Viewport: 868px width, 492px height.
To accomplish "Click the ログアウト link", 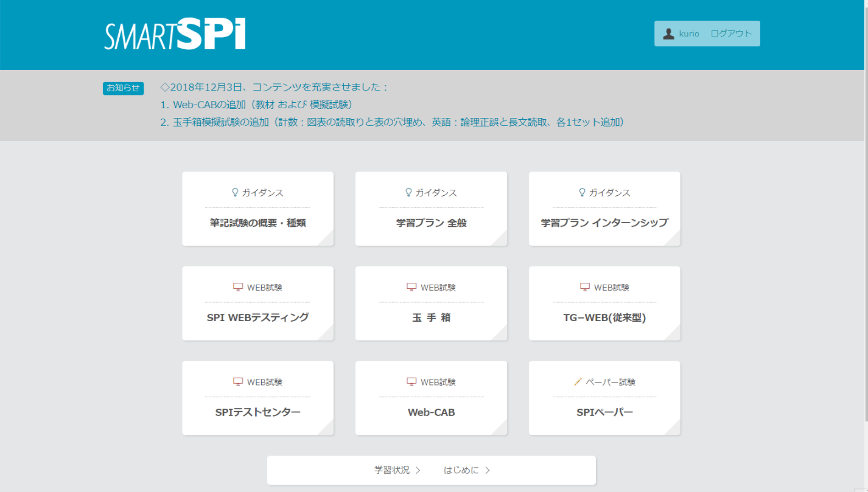I will [x=731, y=33].
